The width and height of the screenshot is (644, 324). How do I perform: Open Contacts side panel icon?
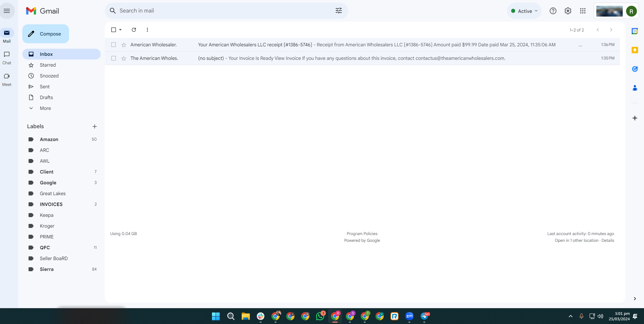click(635, 88)
